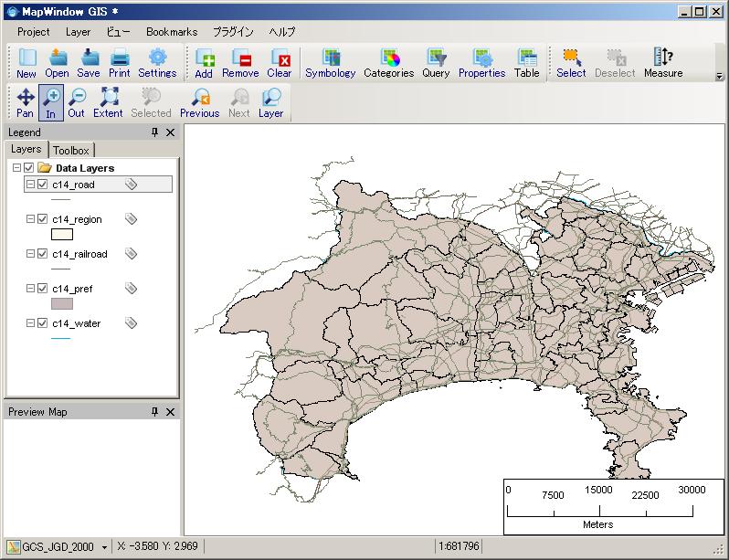Activate the Measure tool
Viewport: 729px width, 560px height.
point(662,62)
